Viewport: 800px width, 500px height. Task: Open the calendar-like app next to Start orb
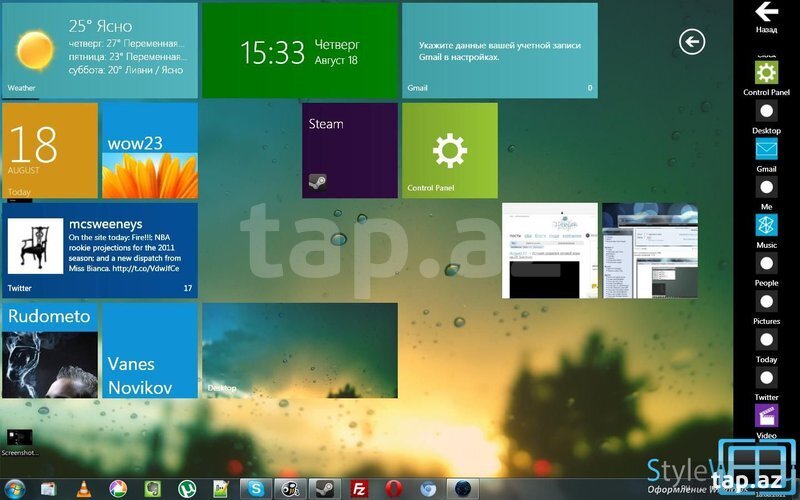[48, 489]
